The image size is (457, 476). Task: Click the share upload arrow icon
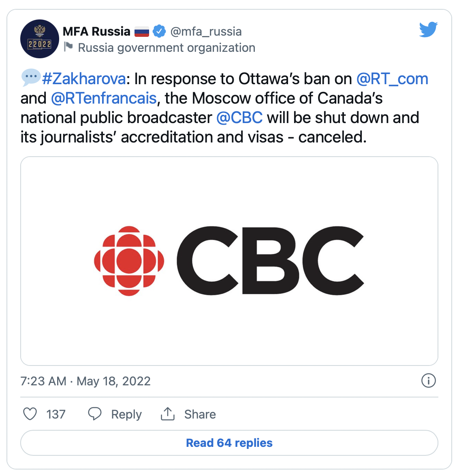(x=168, y=414)
